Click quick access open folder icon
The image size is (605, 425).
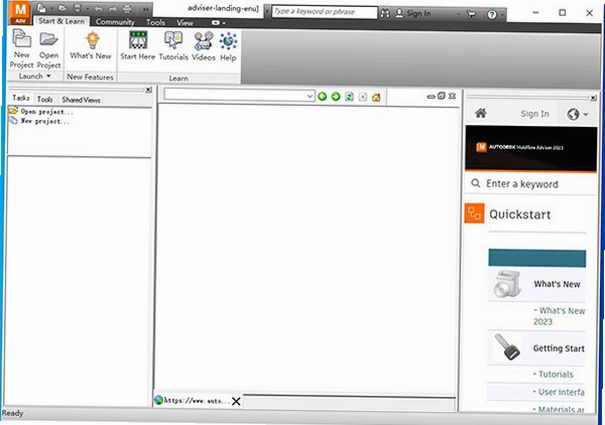63,8
